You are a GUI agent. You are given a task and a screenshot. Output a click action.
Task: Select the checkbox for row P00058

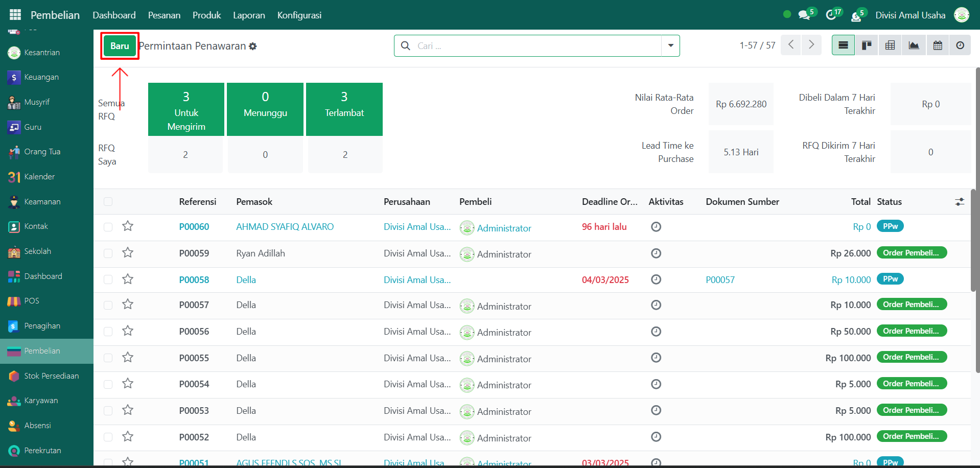[108, 279]
